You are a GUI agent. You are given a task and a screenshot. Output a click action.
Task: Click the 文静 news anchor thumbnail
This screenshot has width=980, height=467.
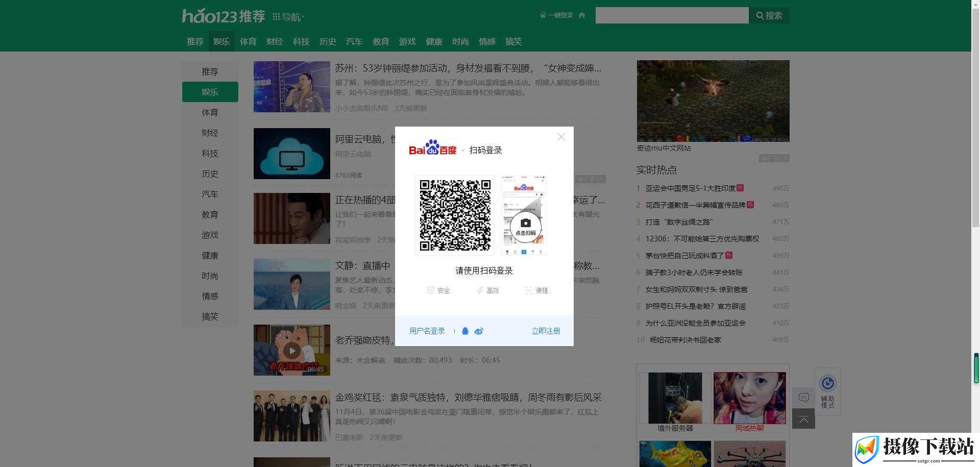coord(292,284)
